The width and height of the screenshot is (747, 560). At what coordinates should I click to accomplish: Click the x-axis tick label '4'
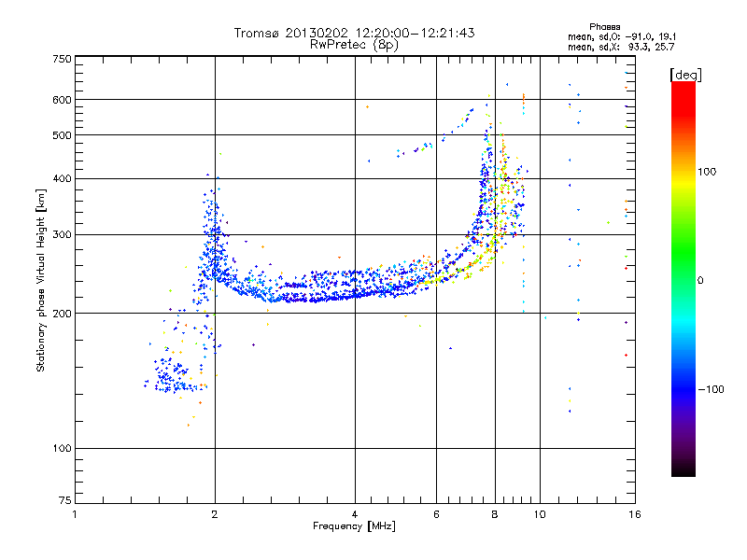355,514
